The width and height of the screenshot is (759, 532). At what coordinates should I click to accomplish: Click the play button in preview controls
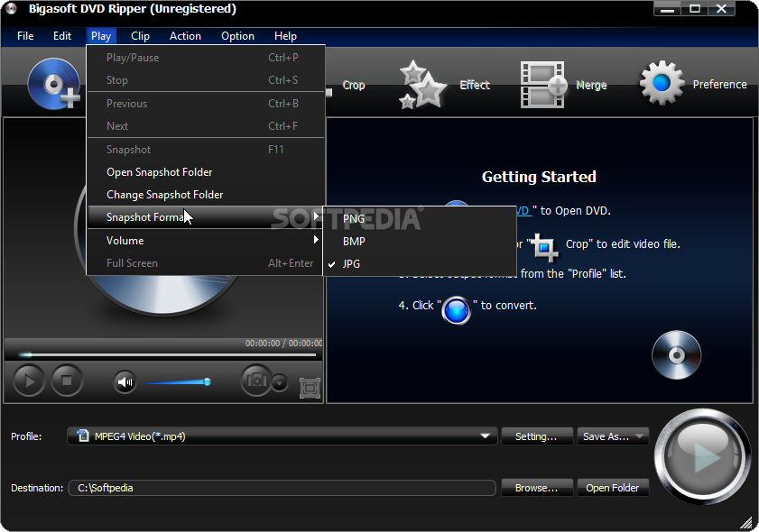tap(29, 381)
